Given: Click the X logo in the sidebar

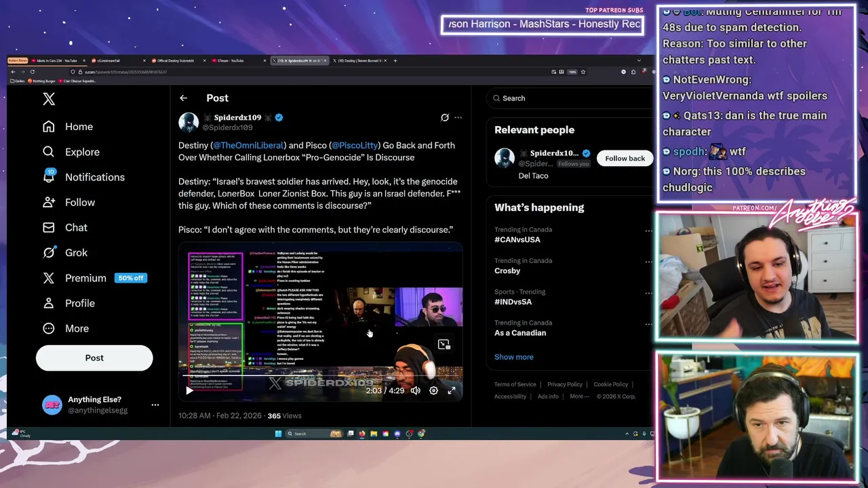Looking at the screenshot, I should point(49,99).
